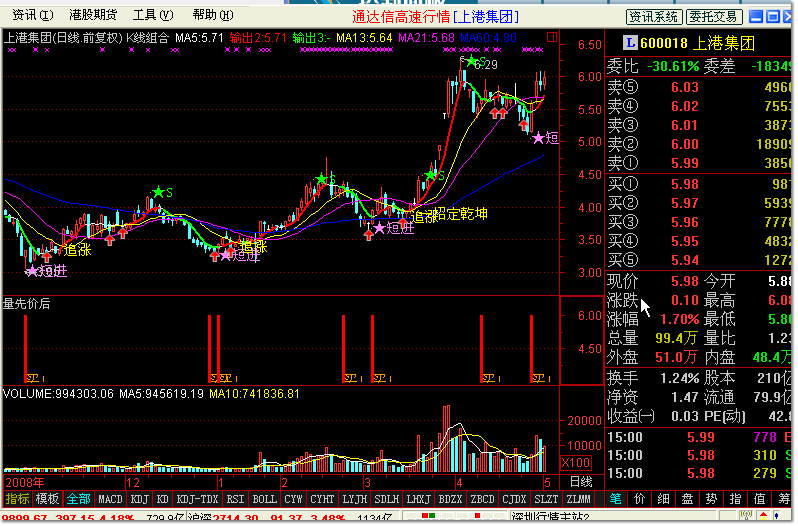Switch indicator to CYHT

[x=322, y=499]
